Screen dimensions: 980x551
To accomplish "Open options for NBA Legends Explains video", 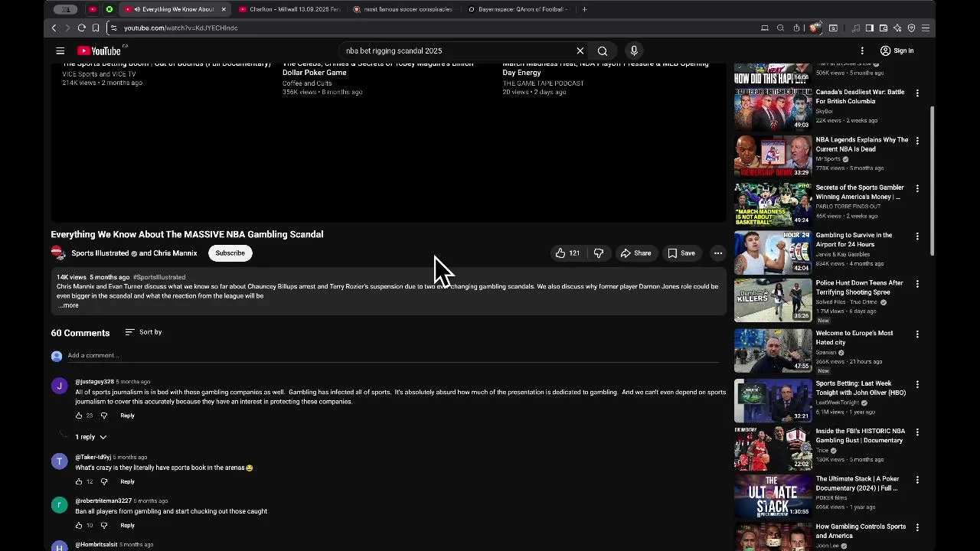I will pyautogui.click(x=917, y=141).
